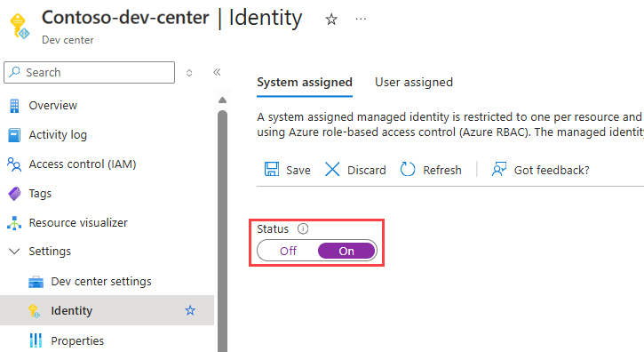The width and height of the screenshot is (644, 352).
Task: Click the Save button label
Action: [298, 170]
